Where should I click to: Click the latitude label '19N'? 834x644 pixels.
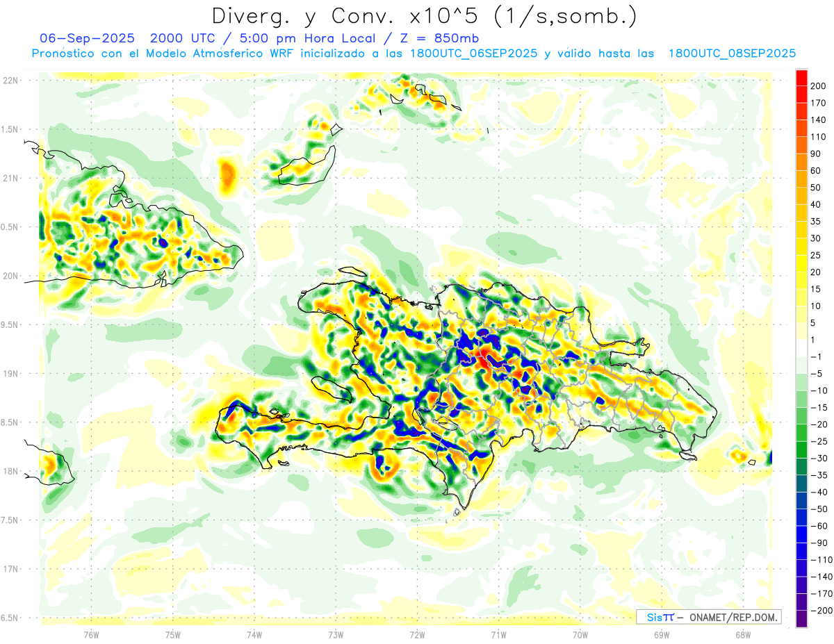10,374
